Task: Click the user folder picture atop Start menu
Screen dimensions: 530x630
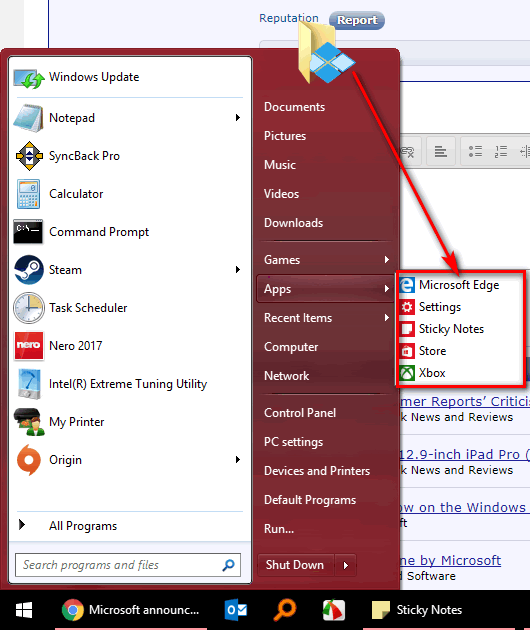Action: [325, 52]
